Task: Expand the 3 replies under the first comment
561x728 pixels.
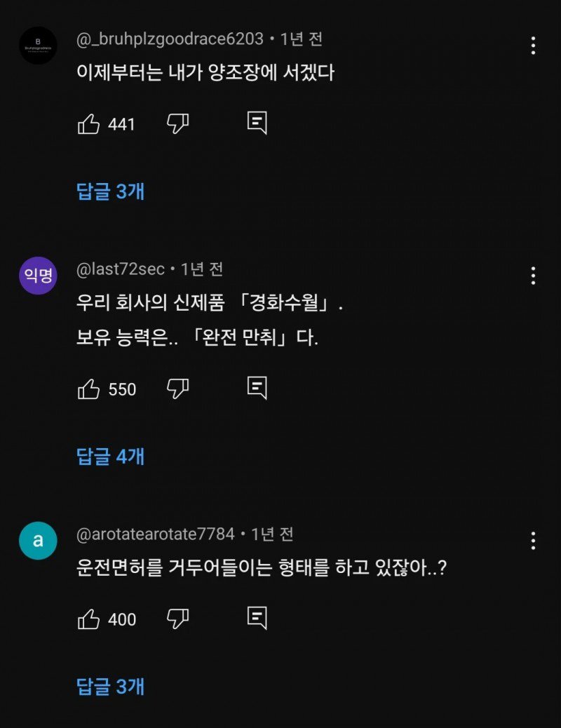Action: click(109, 191)
